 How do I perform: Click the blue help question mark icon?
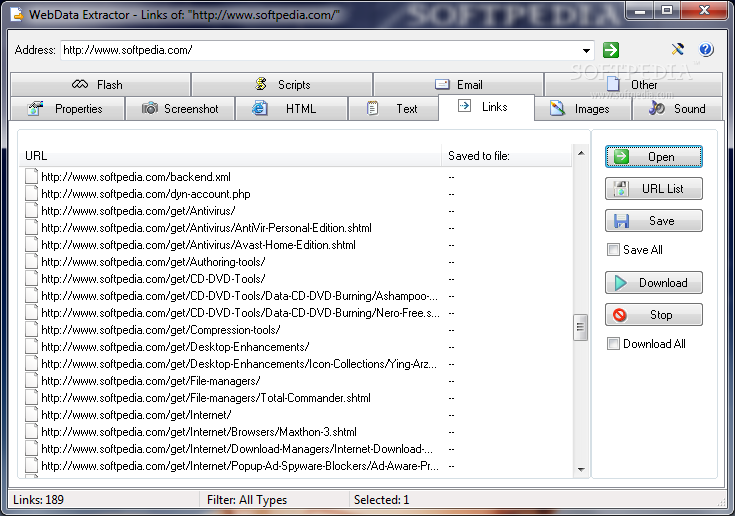706,49
